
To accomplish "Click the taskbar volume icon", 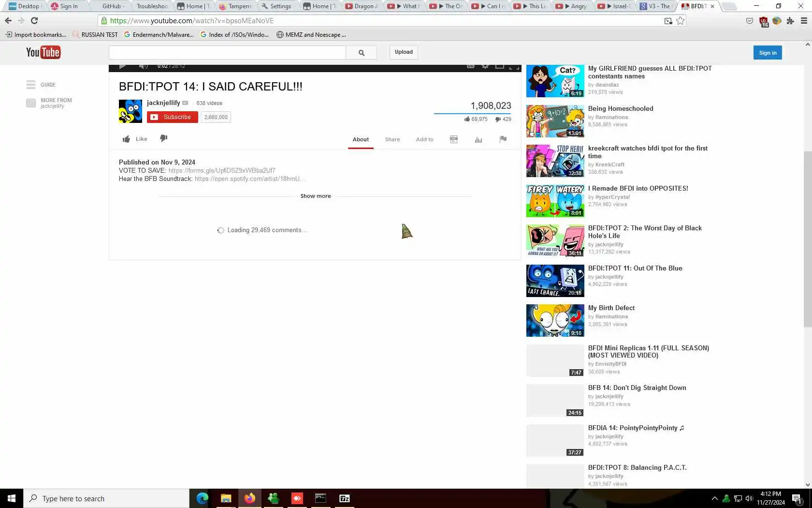I will 749,498.
